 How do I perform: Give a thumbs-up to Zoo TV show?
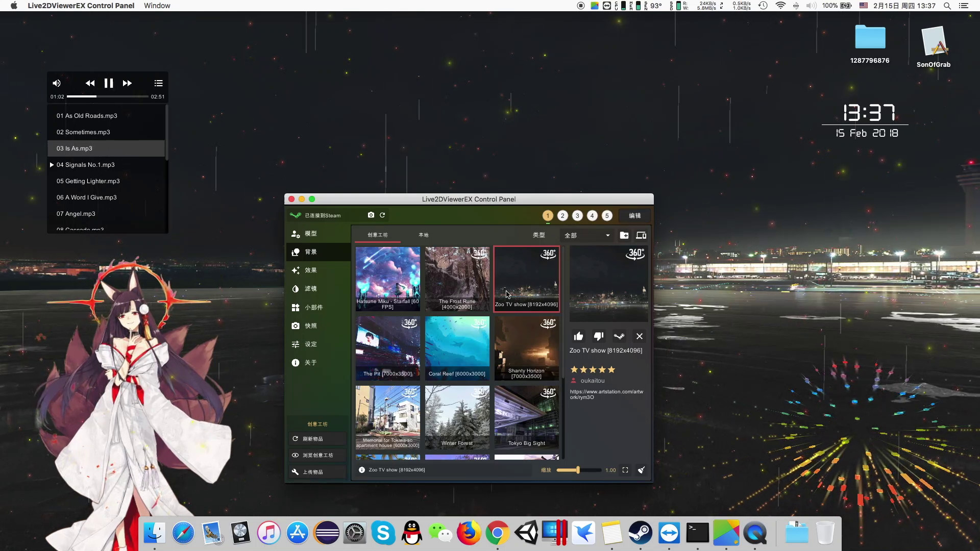(x=578, y=336)
